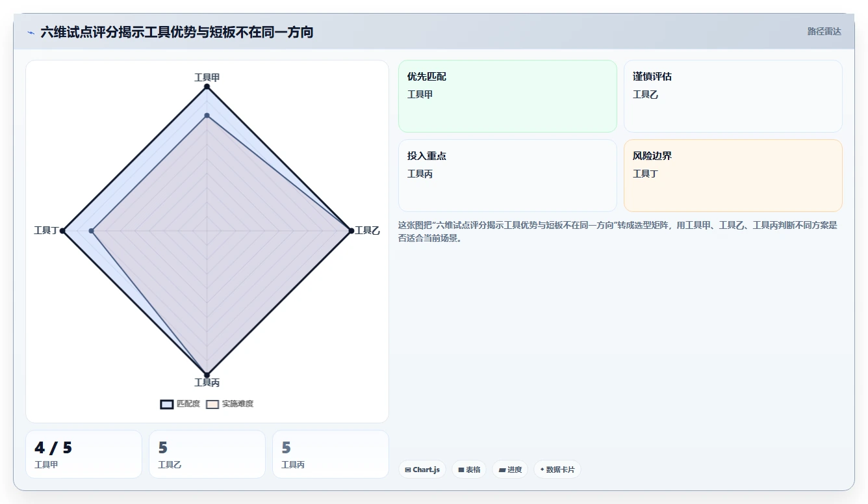The width and height of the screenshot is (868, 504).
Task: Open the 风险边界 card
Action: tap(733, 176)
